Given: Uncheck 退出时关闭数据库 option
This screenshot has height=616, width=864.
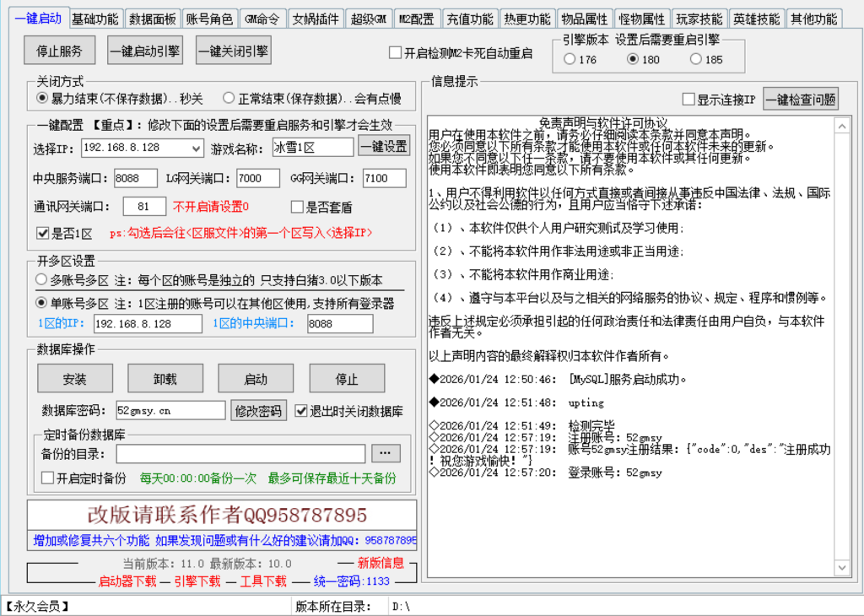Looking at the screenshot, I should tap(302, 411).
